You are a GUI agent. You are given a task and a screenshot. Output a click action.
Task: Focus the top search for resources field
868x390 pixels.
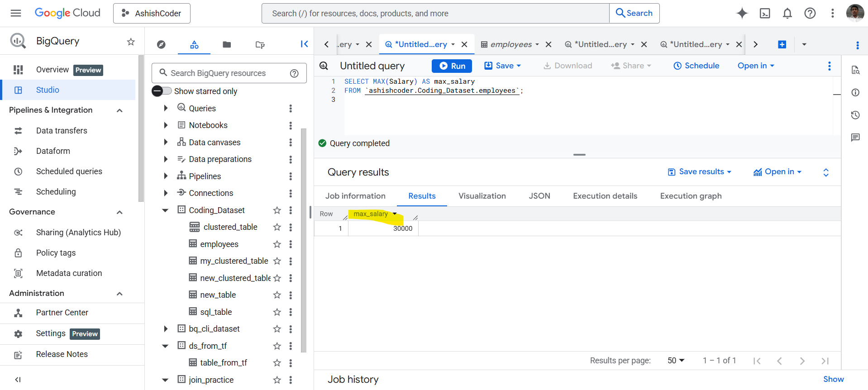[435, 13]
